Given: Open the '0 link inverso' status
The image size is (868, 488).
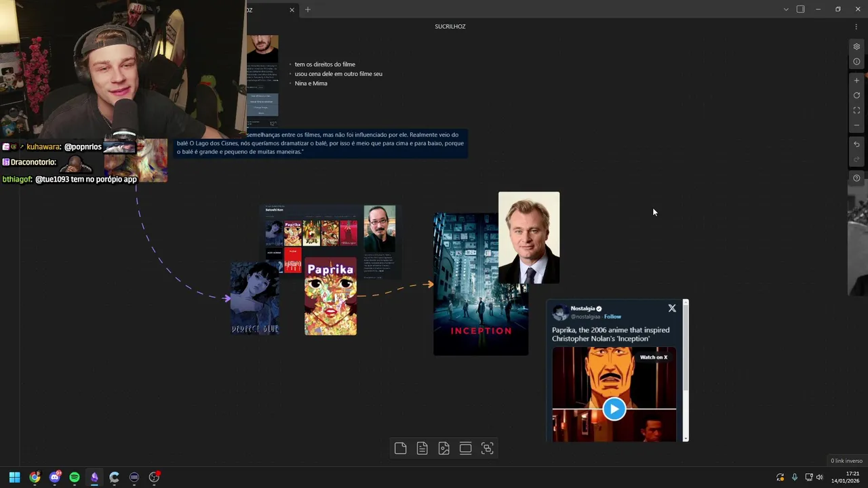Looking at the screenshot, I should click(846, 461).
